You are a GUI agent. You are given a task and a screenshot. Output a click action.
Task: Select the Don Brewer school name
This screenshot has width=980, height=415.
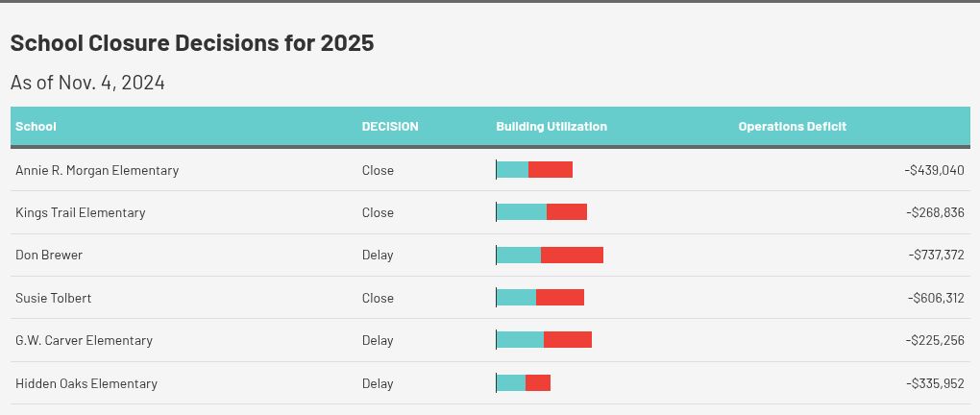point(49,256)
